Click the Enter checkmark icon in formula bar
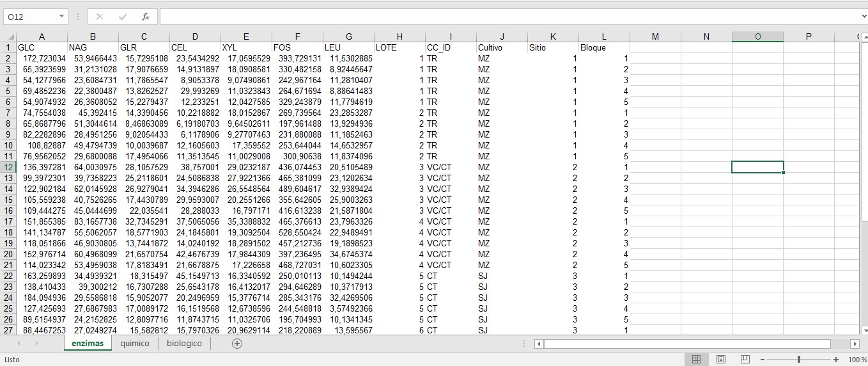Viewport: 868px width, 366px height. pyautogui.click(x=123, y=17)
